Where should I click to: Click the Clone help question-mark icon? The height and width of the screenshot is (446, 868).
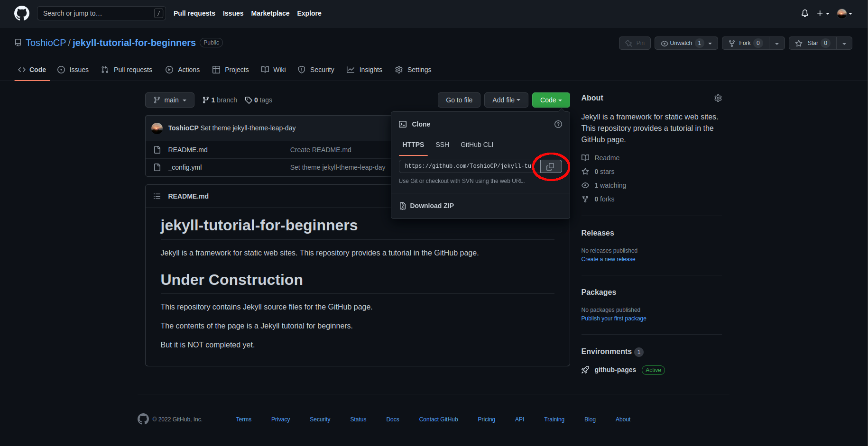[558, 124]
